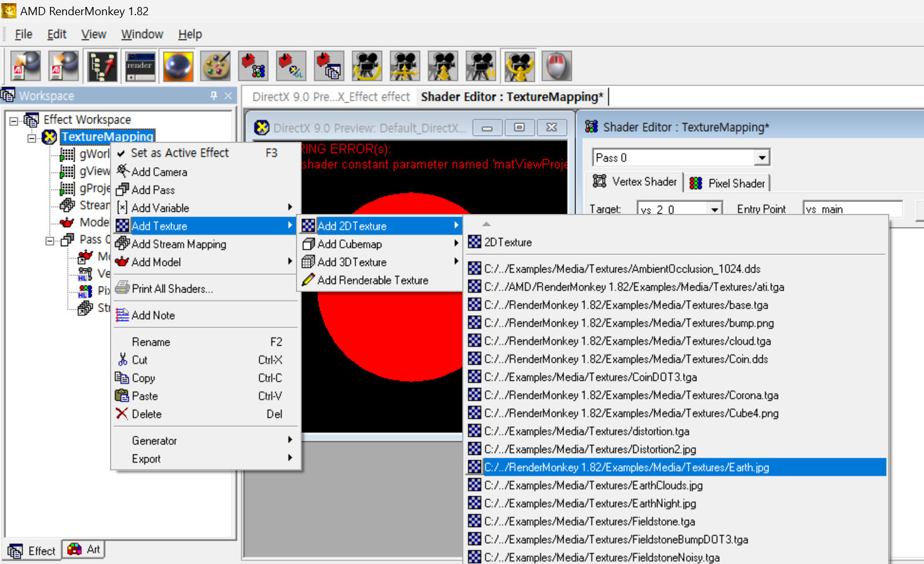Pick the bump.png texture

click(676, 323)
